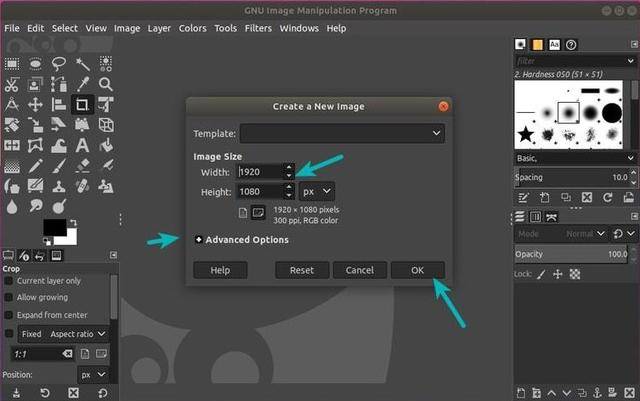Toggle the lock position and size icon
The width and height of the screenshot is (640, 401).
click(558, 274)
